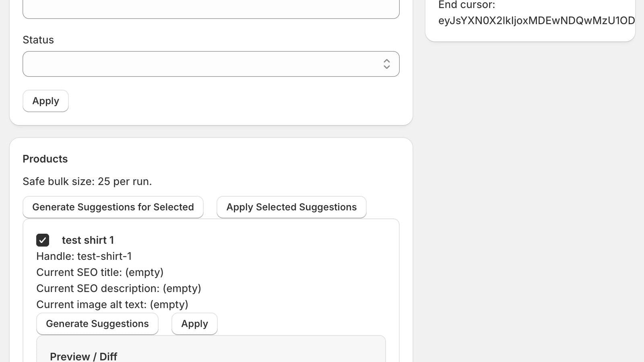Click the handle test-shirt-1 text
Screen dimensions: 644x362
coord(85,256)
